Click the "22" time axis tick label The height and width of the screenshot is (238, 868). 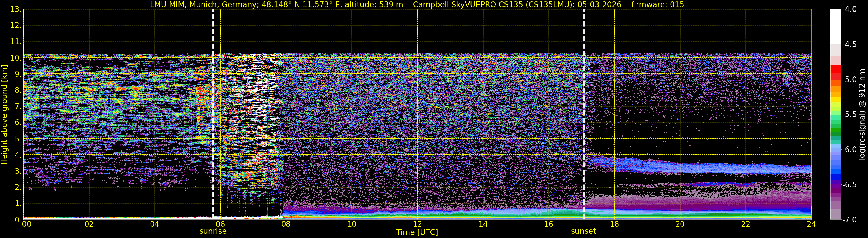coord(746,224)
